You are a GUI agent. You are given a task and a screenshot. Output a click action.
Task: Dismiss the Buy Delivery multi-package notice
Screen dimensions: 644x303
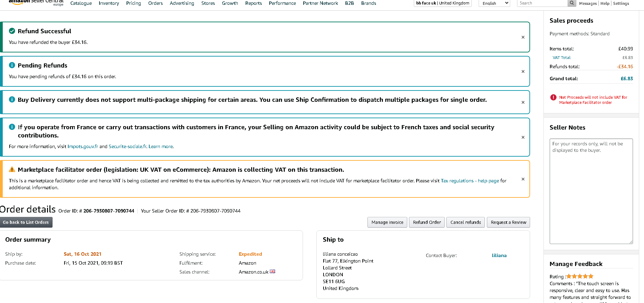pyautogui.click(x=523, y=102)
